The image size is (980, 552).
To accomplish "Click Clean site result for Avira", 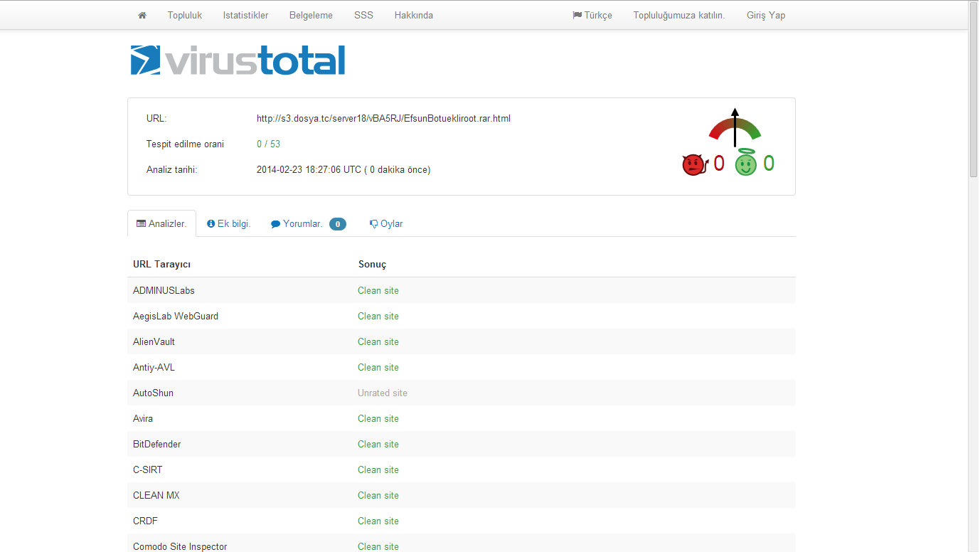I will (378, 418).
